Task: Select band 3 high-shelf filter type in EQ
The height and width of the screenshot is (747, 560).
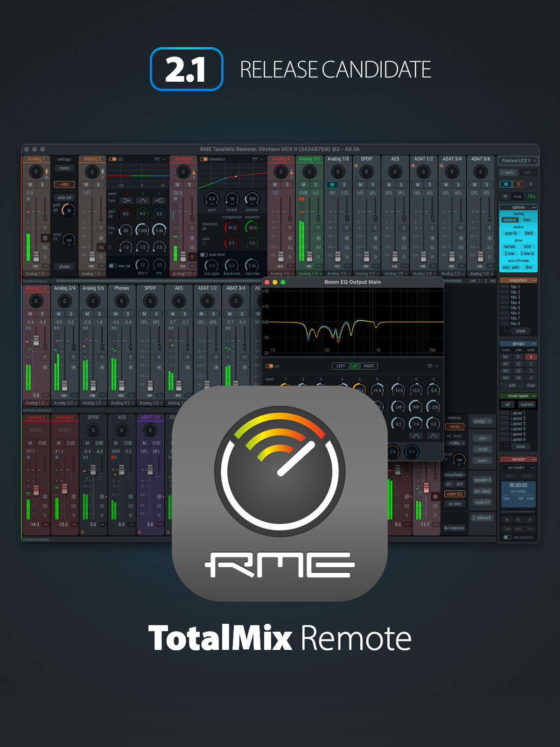Action: coord(159,200)
